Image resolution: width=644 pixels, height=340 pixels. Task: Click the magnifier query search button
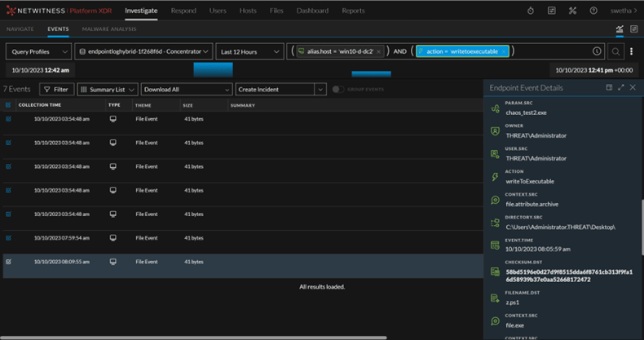(x=615, y=51)
